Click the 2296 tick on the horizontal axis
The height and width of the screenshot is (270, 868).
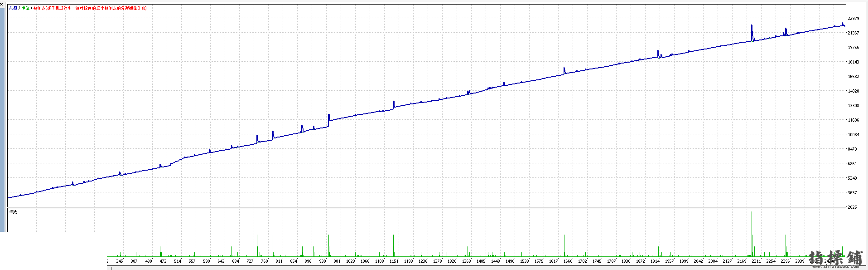786,261
